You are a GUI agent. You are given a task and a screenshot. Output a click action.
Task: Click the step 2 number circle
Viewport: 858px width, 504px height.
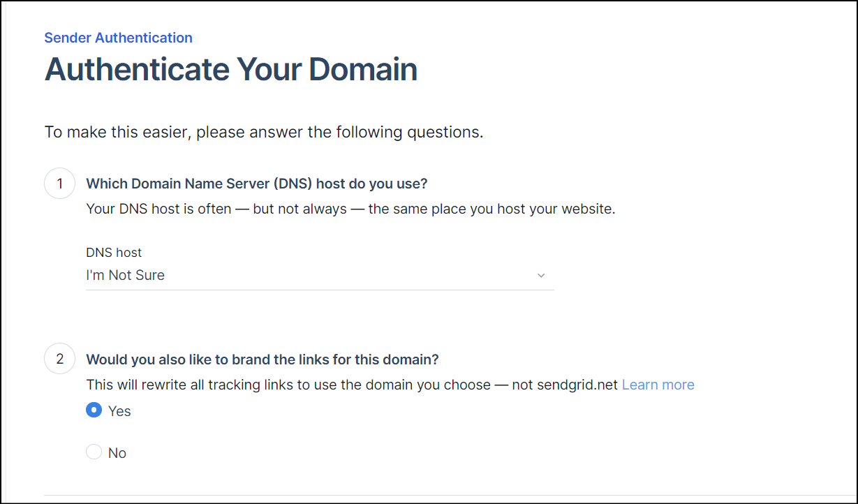tap(59, 360)
